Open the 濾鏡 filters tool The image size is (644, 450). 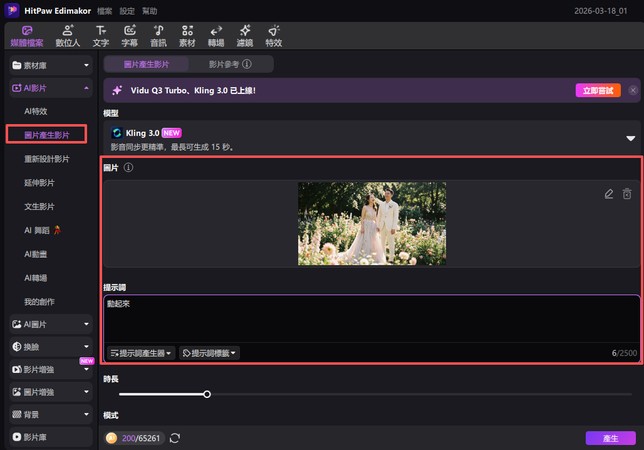point(245,36)
